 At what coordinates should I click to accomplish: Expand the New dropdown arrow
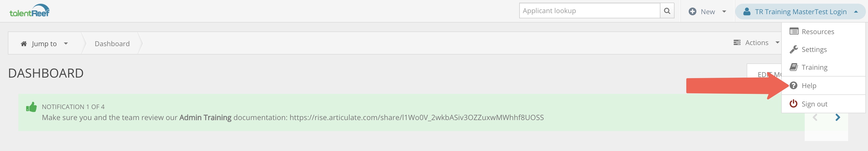click(724, 12)
